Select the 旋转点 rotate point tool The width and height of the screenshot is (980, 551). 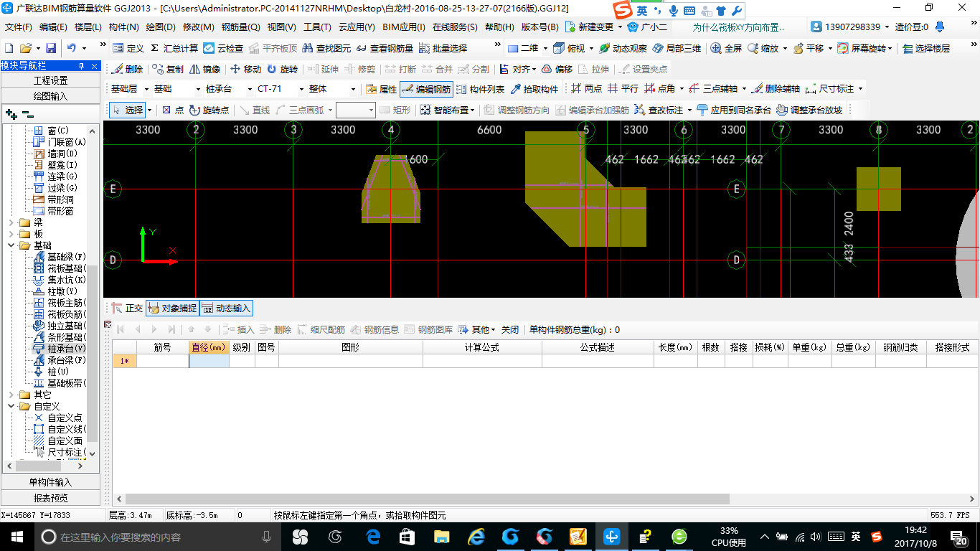(209, 110)
